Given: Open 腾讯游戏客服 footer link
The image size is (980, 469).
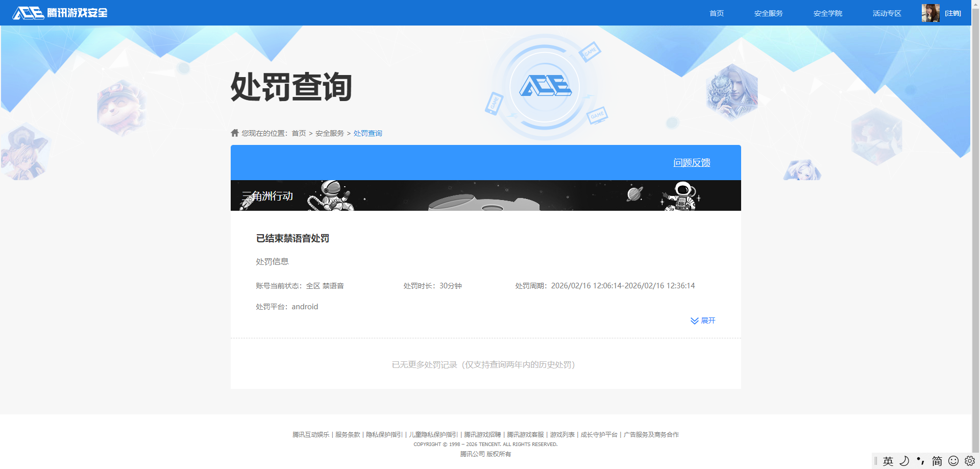Looking at the screenshot, I should point(525,435).
